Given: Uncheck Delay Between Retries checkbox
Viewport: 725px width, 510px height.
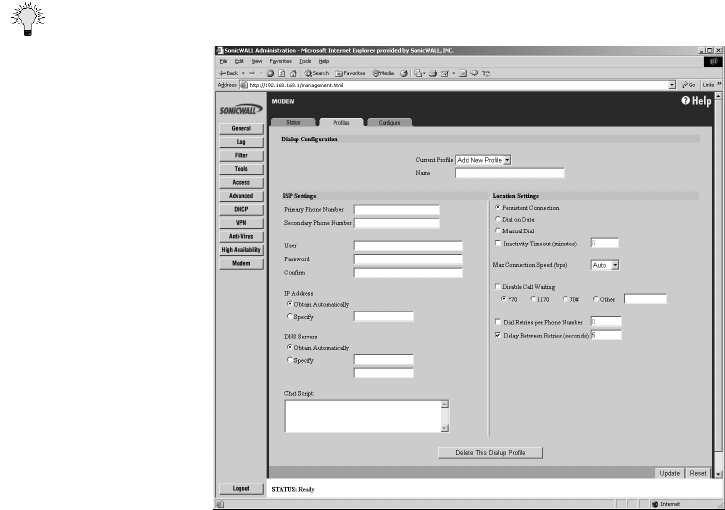Looking at the screenshot, I should [498, 335].
